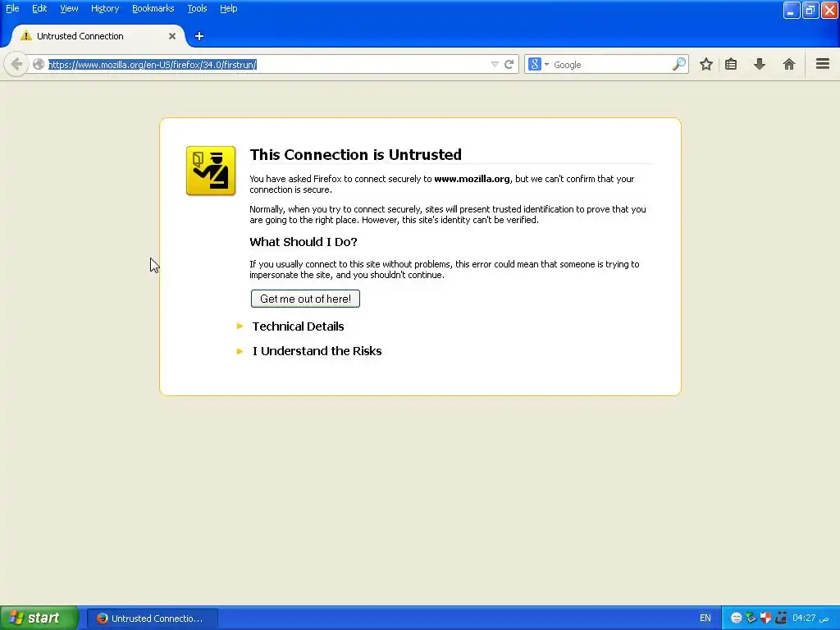Open the View menu
Screen dimensions: 840x630
(x=69, y=8)
